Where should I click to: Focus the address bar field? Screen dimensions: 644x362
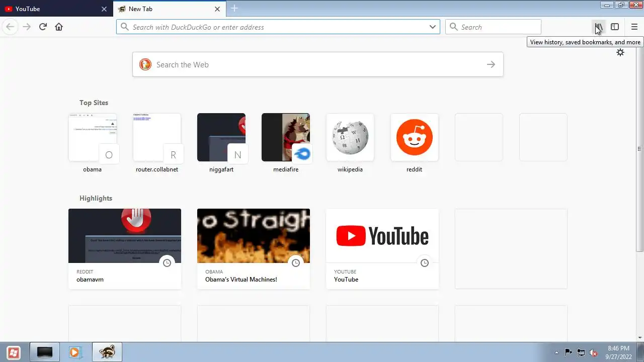coord(278,27)
